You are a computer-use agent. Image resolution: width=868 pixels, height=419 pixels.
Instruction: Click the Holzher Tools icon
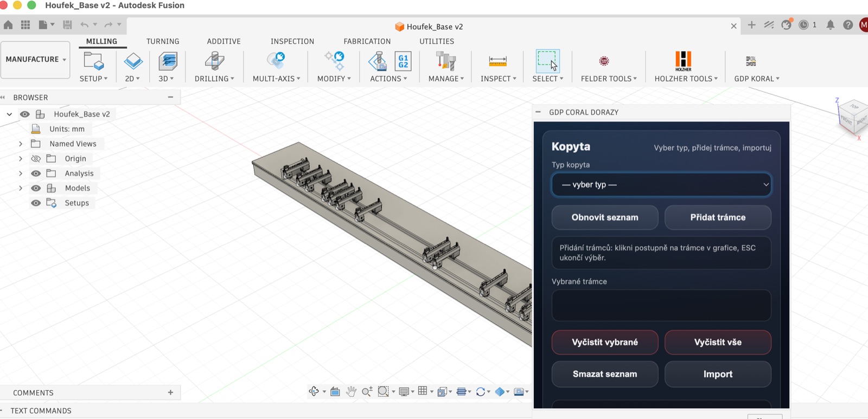coord(684,61)
